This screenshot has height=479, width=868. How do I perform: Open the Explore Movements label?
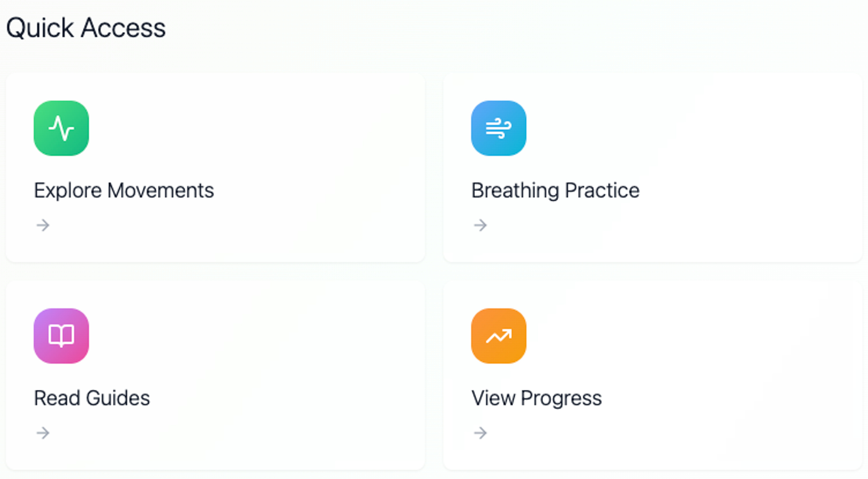click(x=124, y=190)
